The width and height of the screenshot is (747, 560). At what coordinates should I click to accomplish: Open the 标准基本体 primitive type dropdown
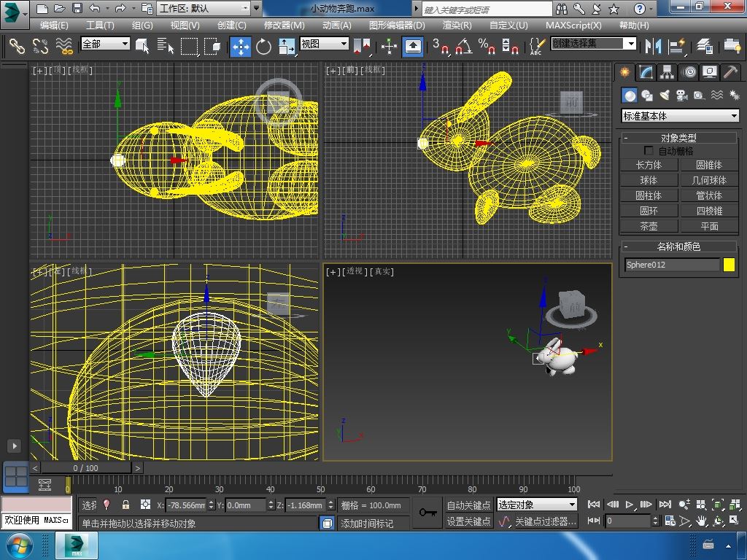coord(681,116)
